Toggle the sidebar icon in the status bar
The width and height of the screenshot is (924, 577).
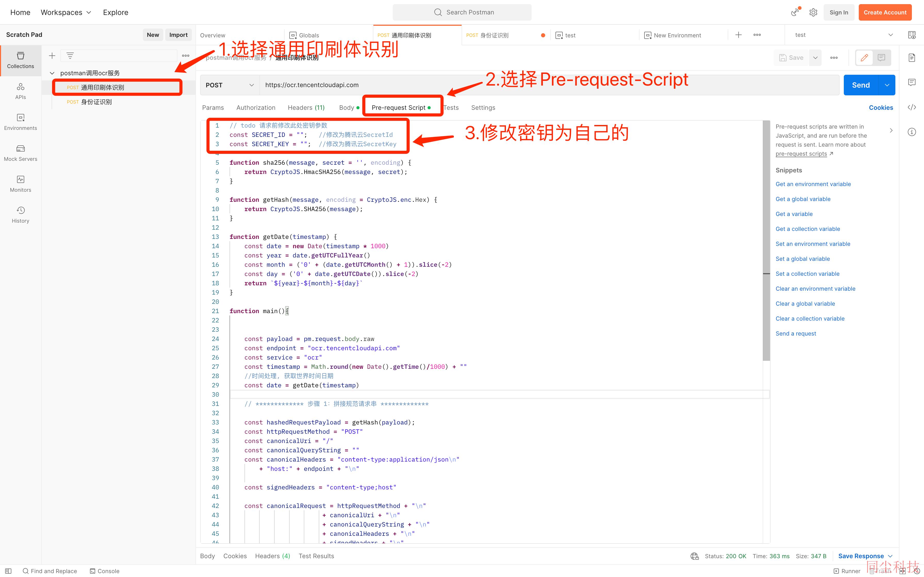(x=8, y=571)
